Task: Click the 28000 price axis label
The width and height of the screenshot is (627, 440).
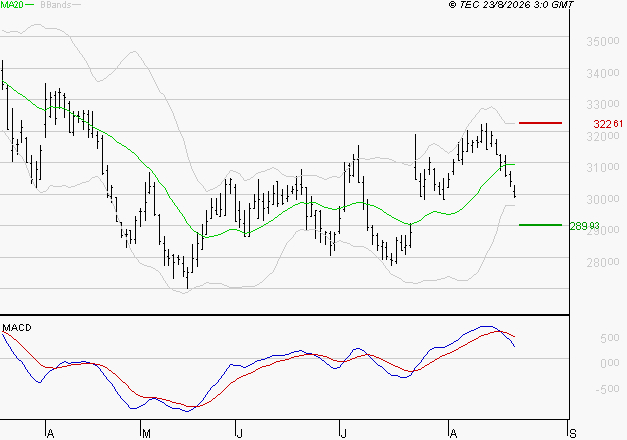Action: point(603,262)
